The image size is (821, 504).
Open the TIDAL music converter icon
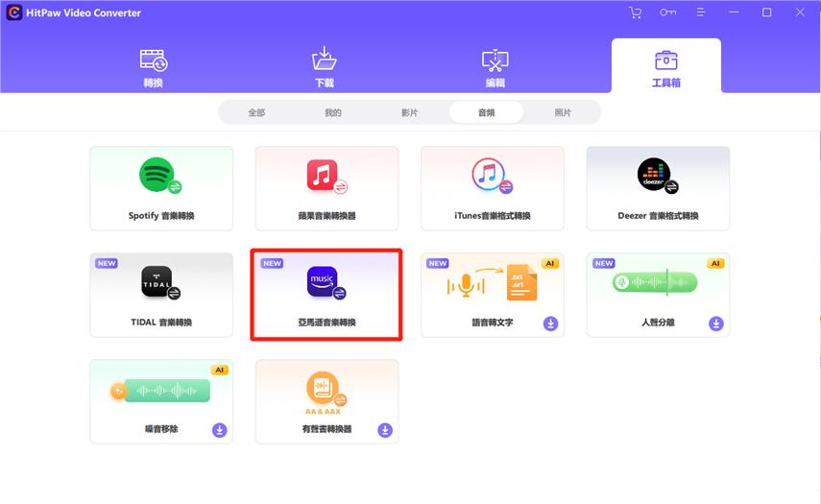(160, 282)
